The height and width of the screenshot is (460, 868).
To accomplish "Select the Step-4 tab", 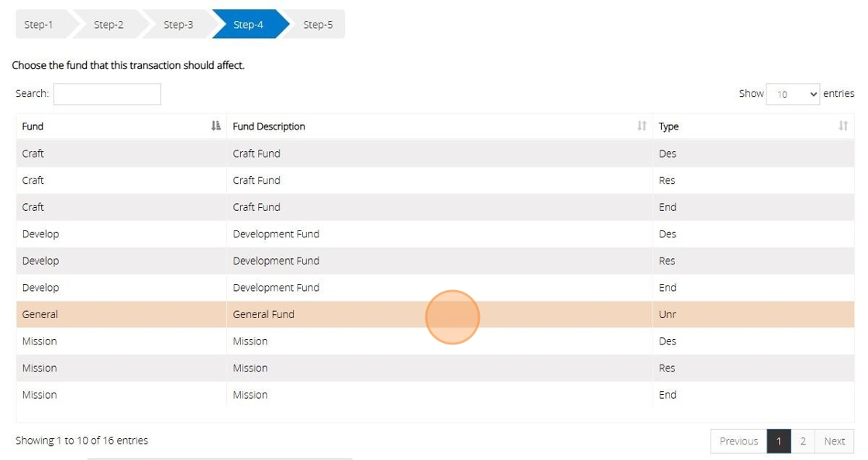I will coord(248,25).
